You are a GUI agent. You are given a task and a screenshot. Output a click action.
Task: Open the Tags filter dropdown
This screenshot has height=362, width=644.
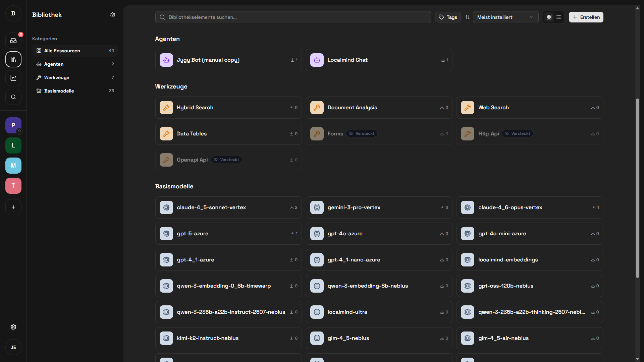(x=448, y=17)
